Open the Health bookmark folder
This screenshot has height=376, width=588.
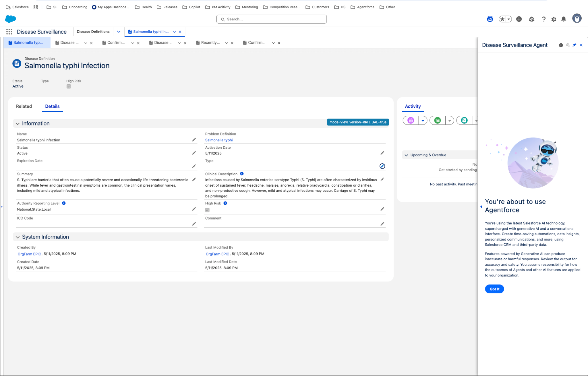(x=143, y=7)
